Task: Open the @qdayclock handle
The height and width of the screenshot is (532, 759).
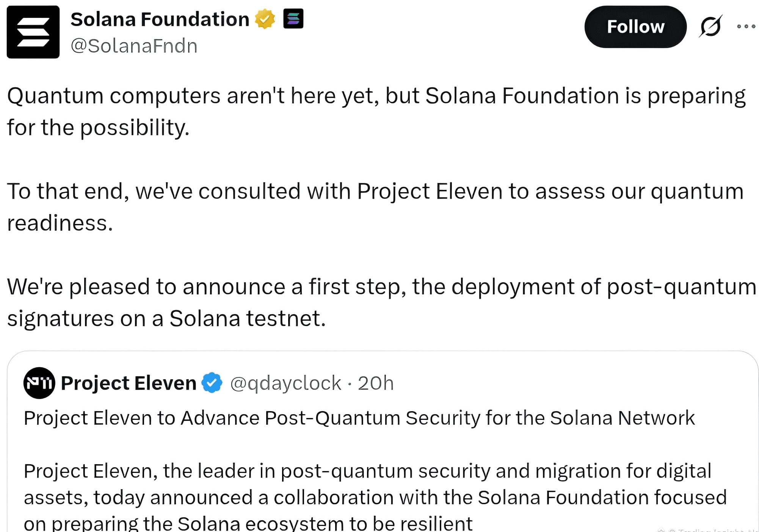Action: (x=285, y=383)
